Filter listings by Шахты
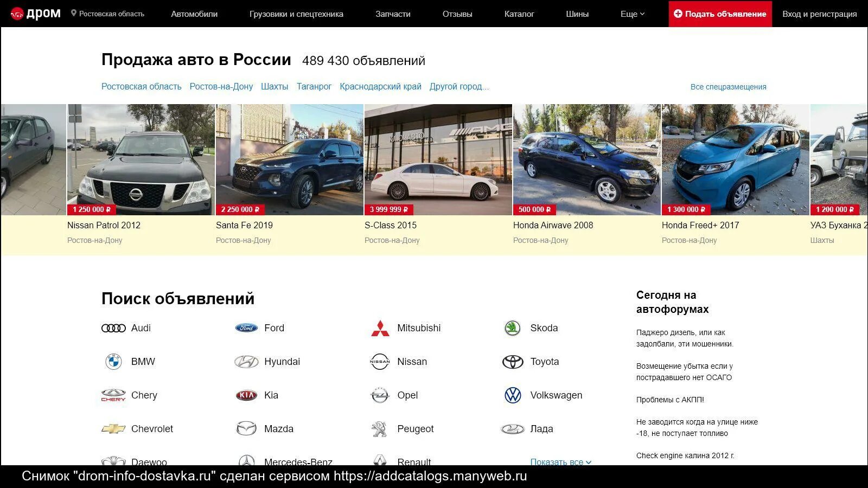 pyautogui.click(x=275, y=87)
